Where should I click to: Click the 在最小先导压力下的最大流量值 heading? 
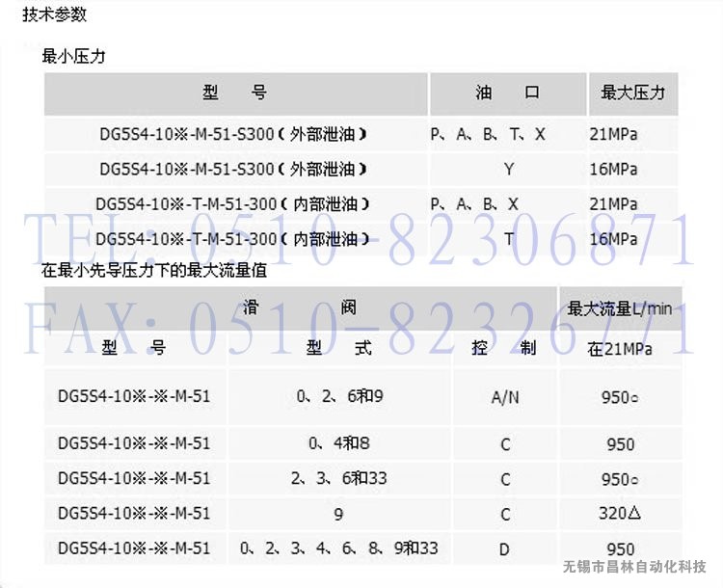[x=154, y=272]
